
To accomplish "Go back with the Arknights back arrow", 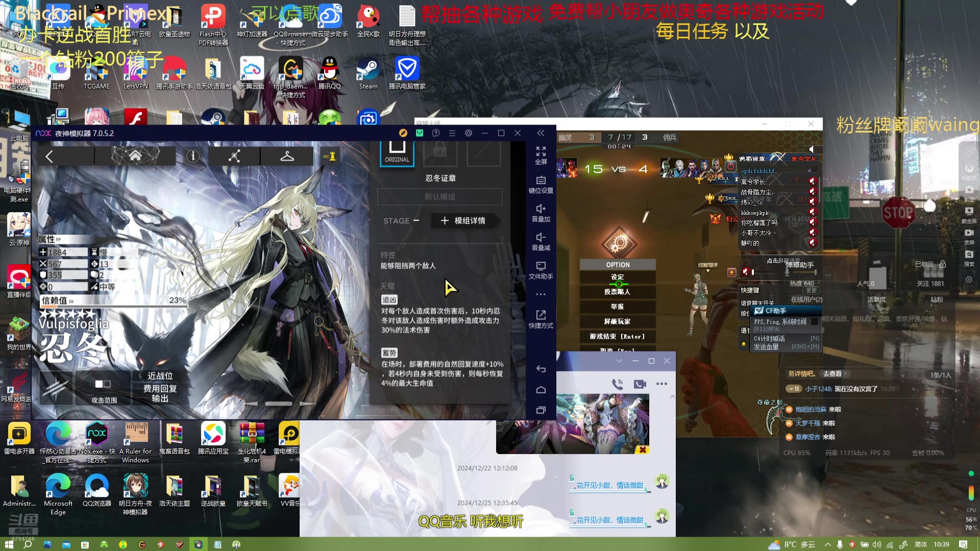I will pyautogui.click(x=50, y=156).
